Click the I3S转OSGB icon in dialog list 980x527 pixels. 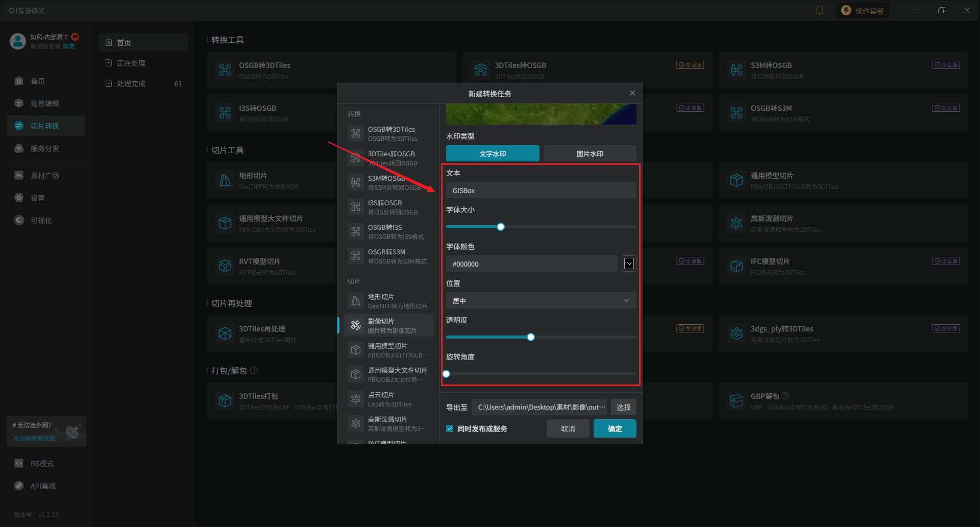point(356,207)
